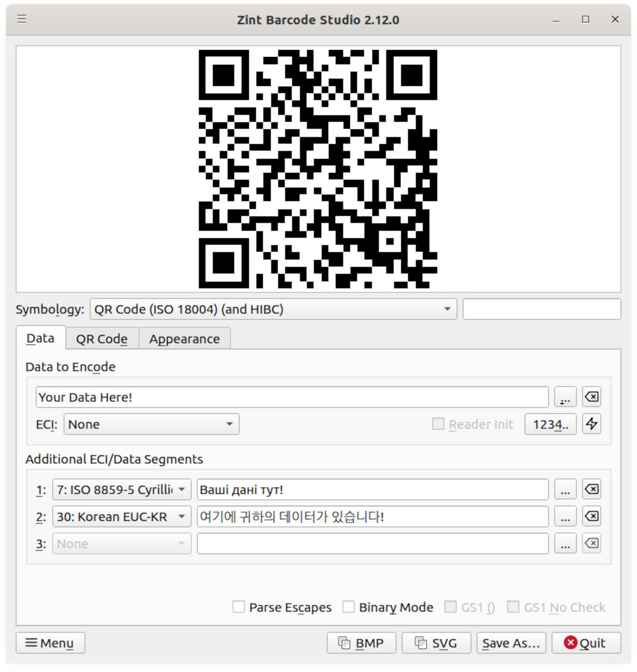The height and width of the screenshot is (672, 637).
Task: Click the Save As... button
Action: pyautogui.click(x=511, y=643)
